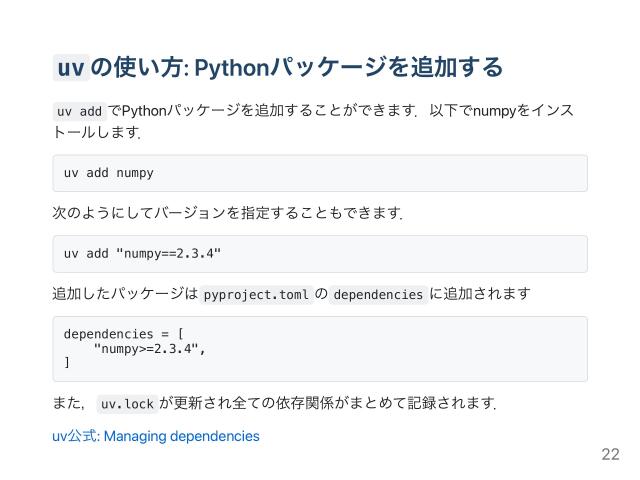Click the text "が更新され全ての依存関係がまとめて記録されます"
Viewport: 640px width, 480px height.
click(327, 404)
